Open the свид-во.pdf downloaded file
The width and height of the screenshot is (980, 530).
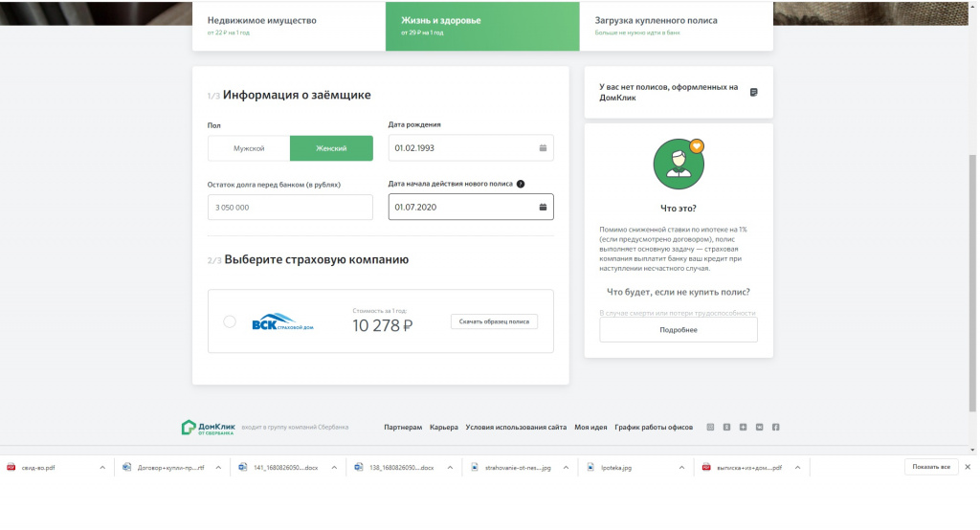tap(38, 468)
